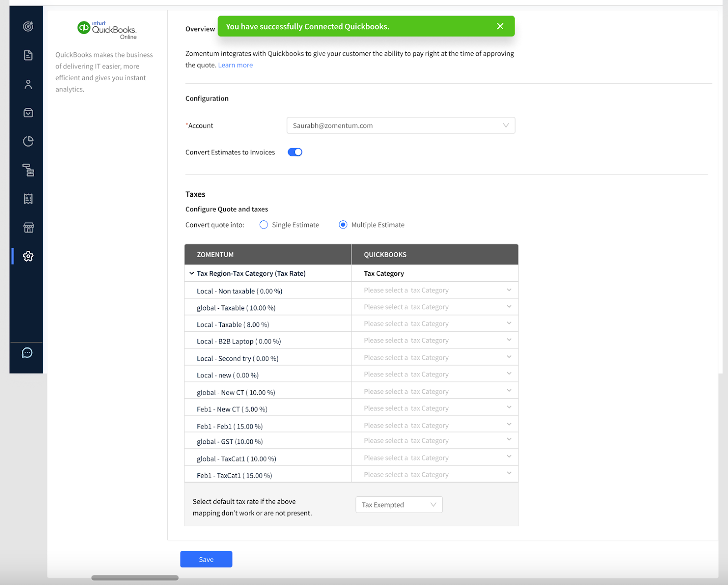Click the 'global - Taxable ( 10.00 %)' row text
Viewport: 728px width, 585px height.
[x=236, y=308]
